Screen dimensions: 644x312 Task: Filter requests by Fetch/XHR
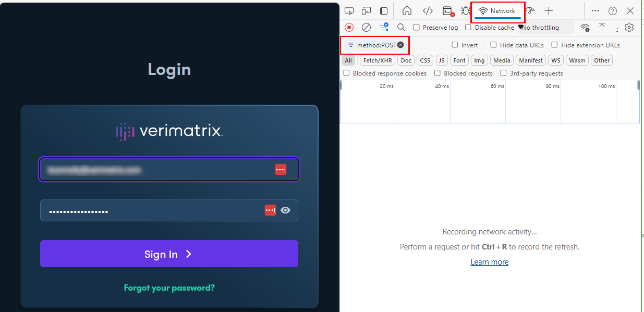(x=378, y=60)
